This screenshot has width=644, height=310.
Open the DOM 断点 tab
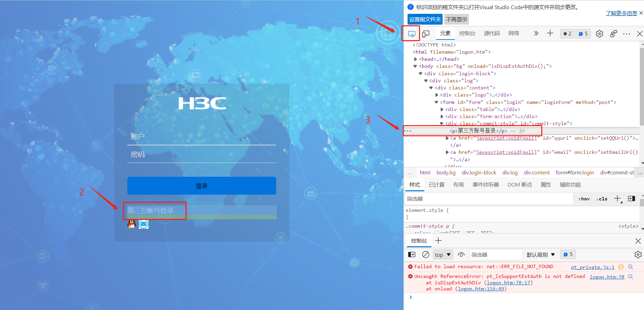click(x=520, y=185)
